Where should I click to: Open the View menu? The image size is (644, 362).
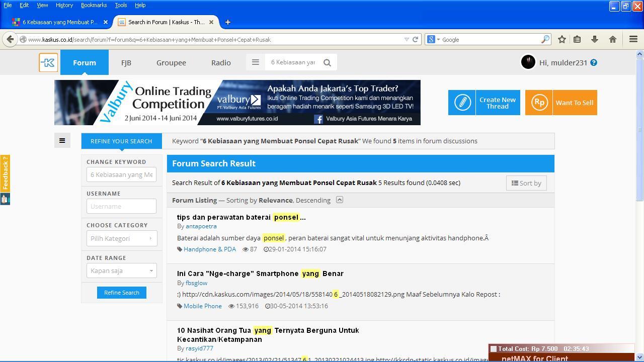42,5
